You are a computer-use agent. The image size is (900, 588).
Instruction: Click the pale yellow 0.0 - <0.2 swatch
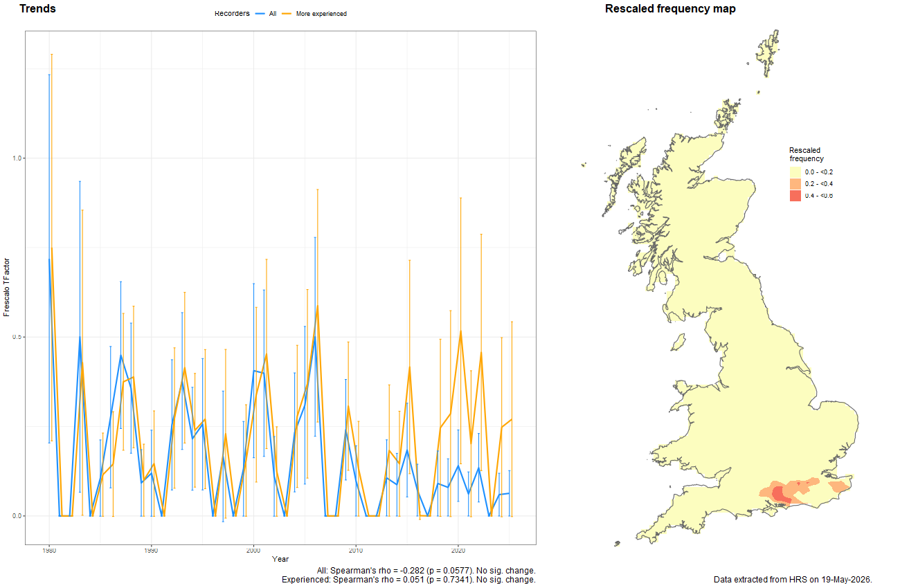(795, 172)
